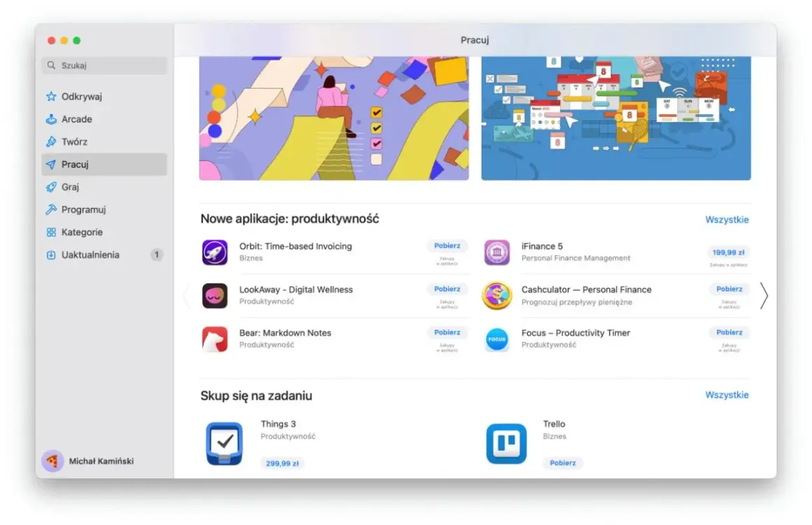Open the Focus Productivity Timer icon
Screen dimensions: 812x525
click(497, 339)
